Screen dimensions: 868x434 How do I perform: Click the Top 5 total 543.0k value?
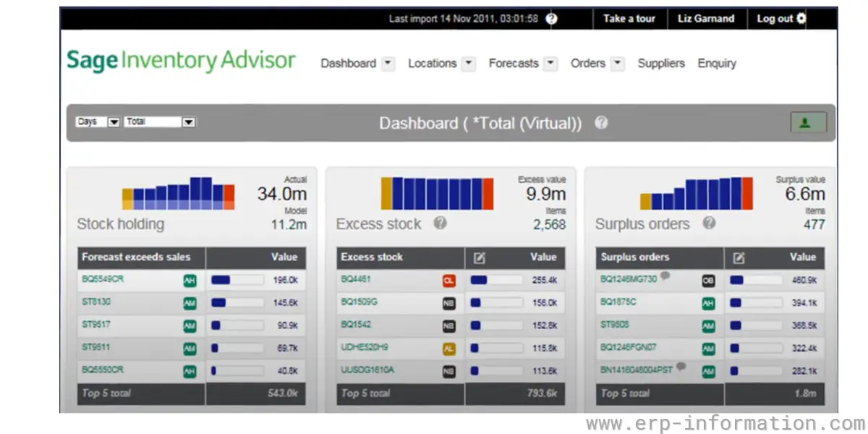284,393
